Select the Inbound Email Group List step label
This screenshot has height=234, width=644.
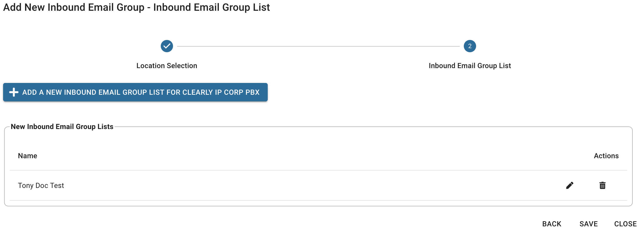470,66
